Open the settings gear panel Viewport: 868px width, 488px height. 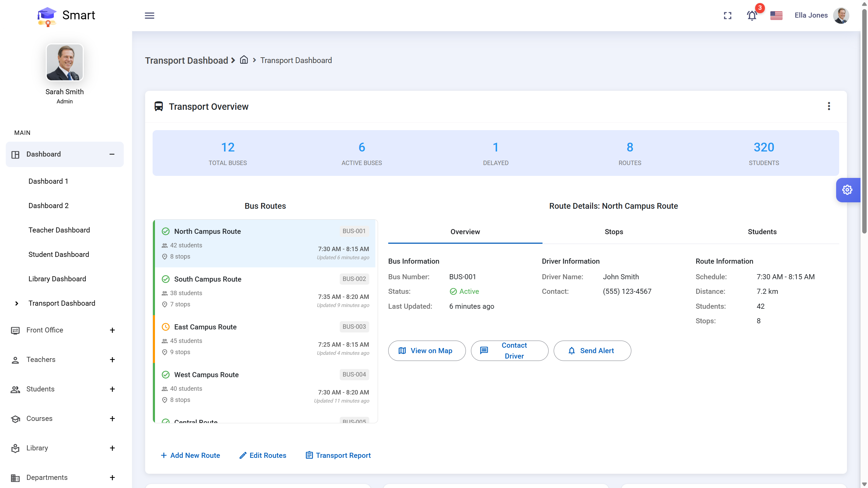point(847,190)
